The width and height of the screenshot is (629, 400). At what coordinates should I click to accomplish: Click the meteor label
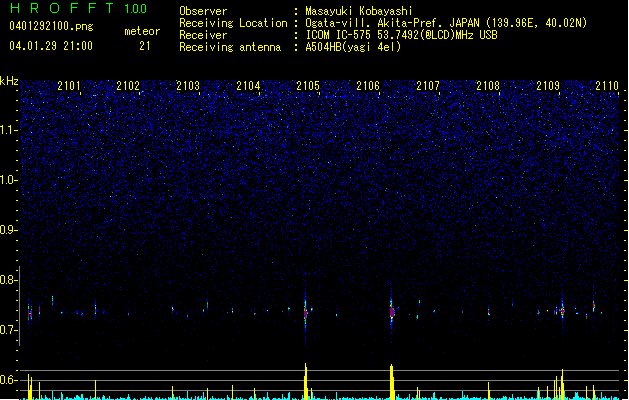coord(142,31)
